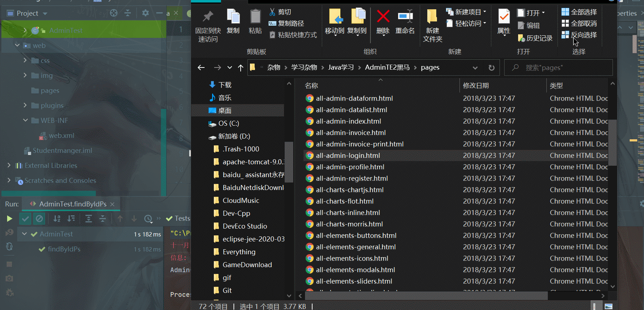Click the Paste (粘贴) ribbon icon

click(255, 16)
